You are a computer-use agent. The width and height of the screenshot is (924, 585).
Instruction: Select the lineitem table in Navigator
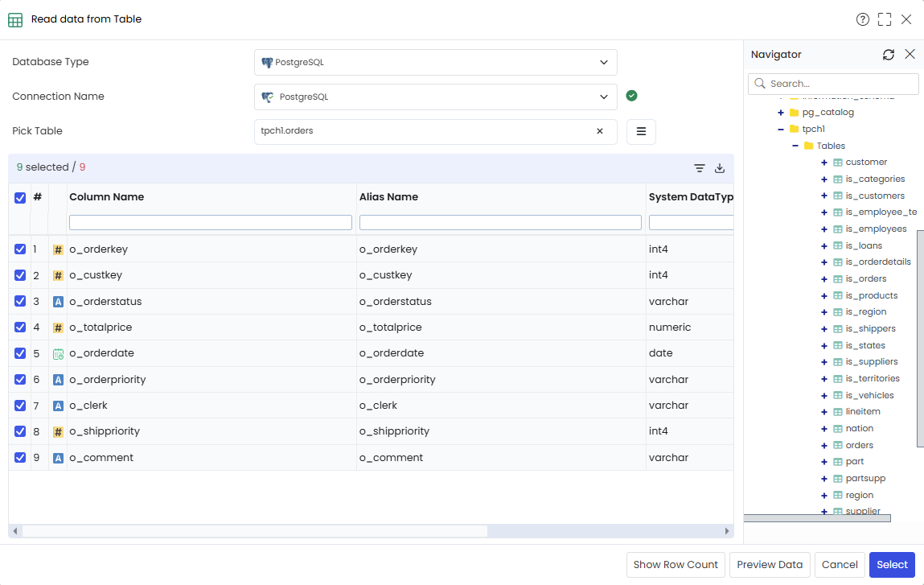click(x=863, y=412)
